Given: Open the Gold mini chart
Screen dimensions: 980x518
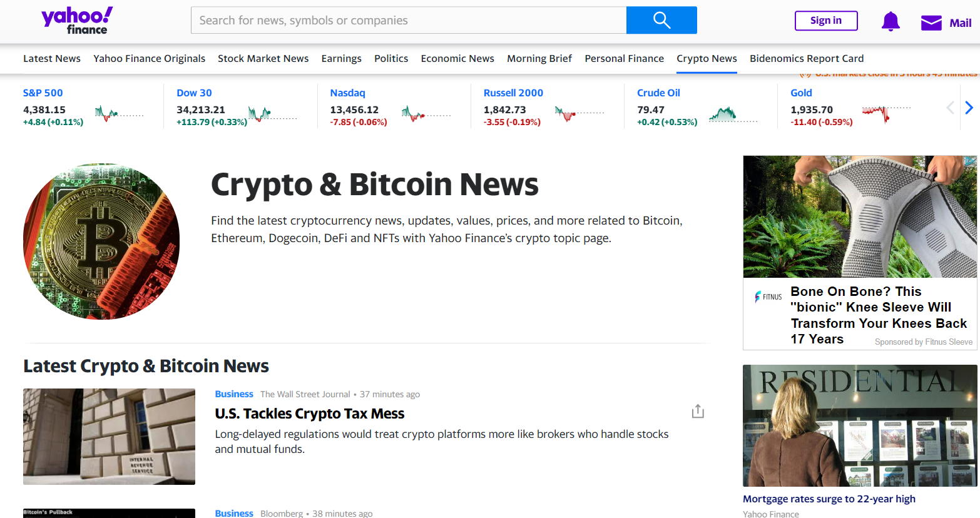Looking at the screenshot, I should point(887,114).
